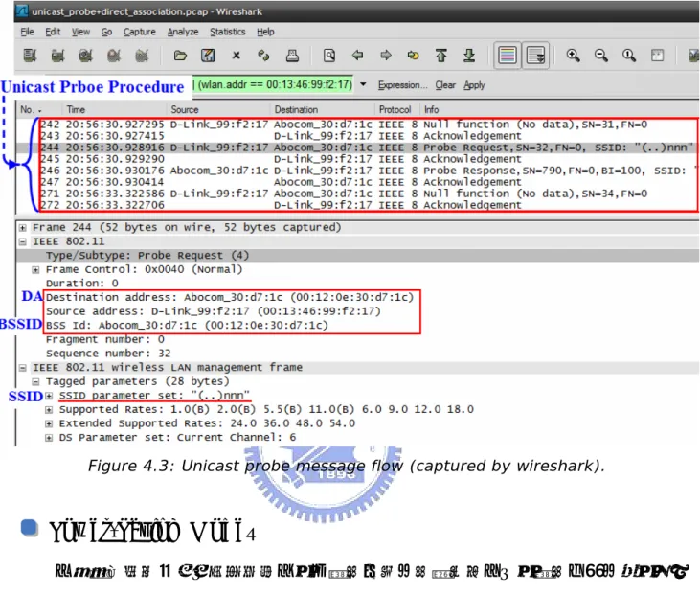Save capture file as icon
700x593 pixels.
click(x=208, y=56)
